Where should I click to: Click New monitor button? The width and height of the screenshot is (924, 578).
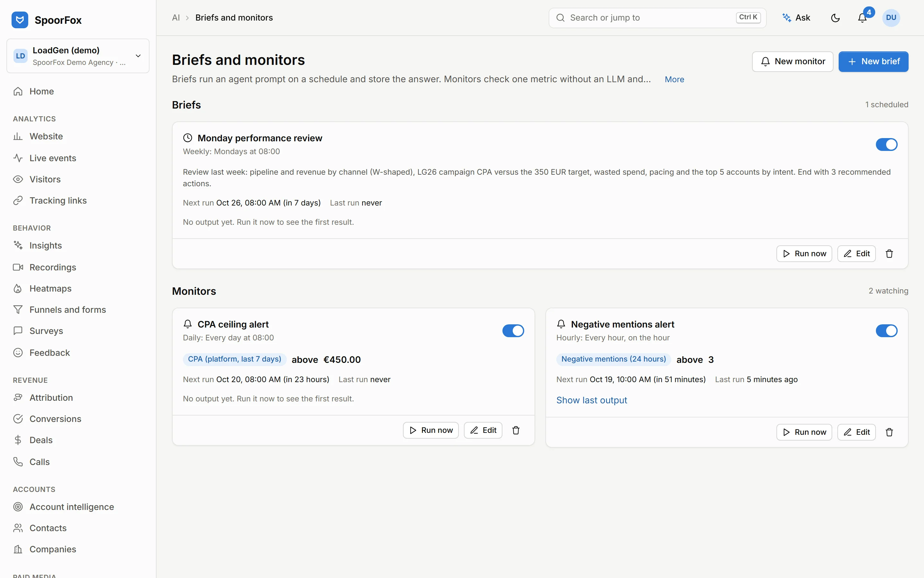pyautogui.click(x=792, y=62)
